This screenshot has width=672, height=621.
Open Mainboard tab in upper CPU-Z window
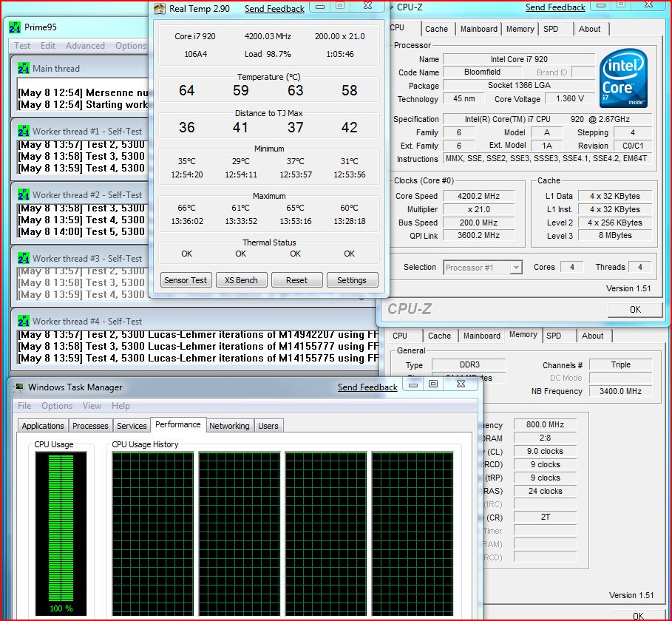pyautogui.click(x=479, y=29)
